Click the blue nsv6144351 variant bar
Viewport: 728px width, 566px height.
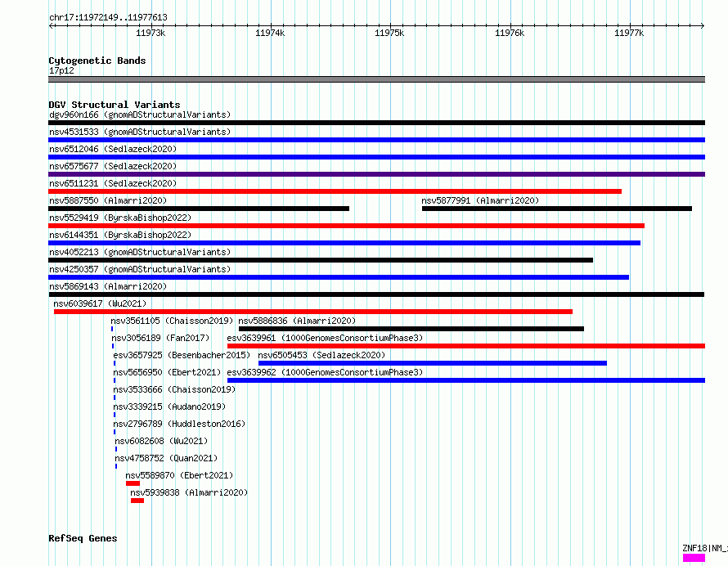[x=344, y=243]
